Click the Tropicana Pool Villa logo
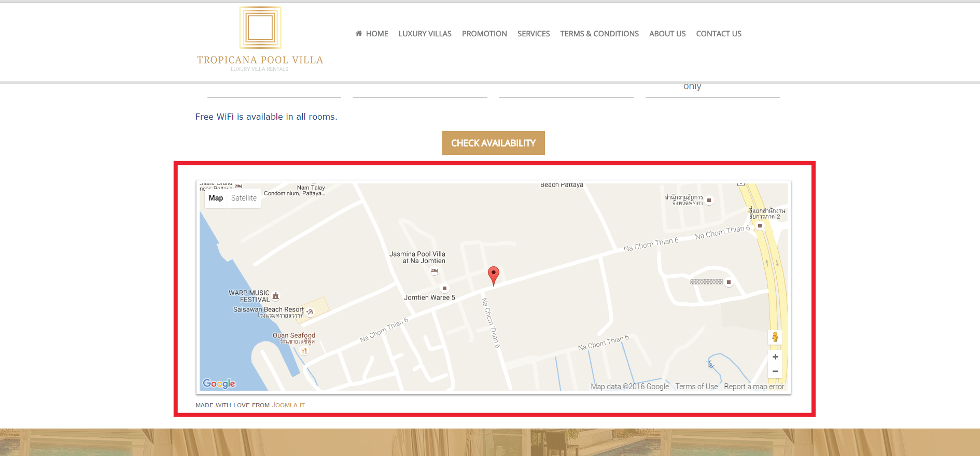The width and height of the screenshot is (980, 456). point(260,39)
